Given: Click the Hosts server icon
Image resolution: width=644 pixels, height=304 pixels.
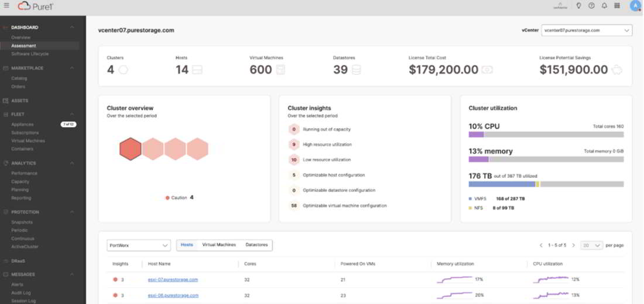Looking at the screenshot, I should [x=197, y=70].
